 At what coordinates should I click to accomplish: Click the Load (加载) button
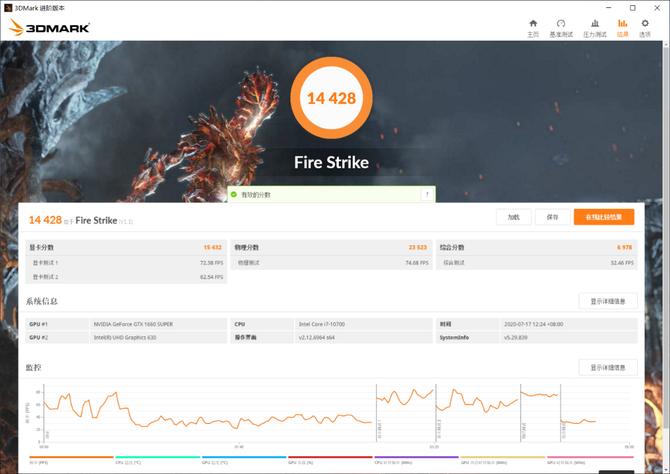514,217
